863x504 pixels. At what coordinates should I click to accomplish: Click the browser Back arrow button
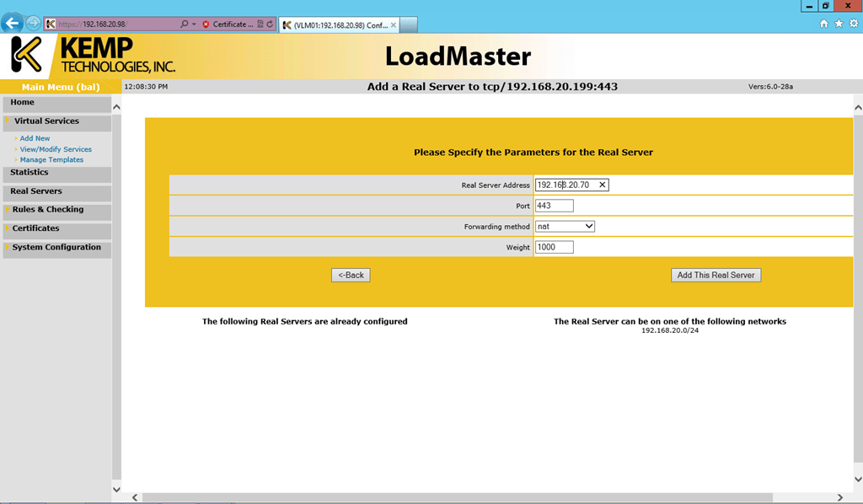(12, 24)
